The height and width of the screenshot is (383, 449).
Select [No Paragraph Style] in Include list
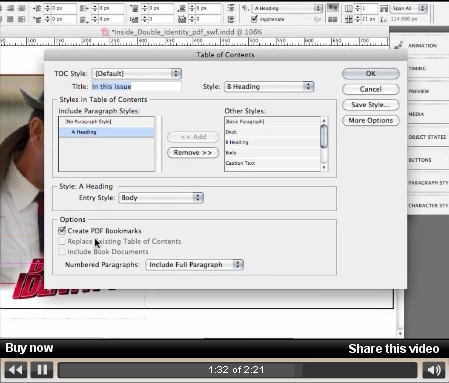pos(106,122)
